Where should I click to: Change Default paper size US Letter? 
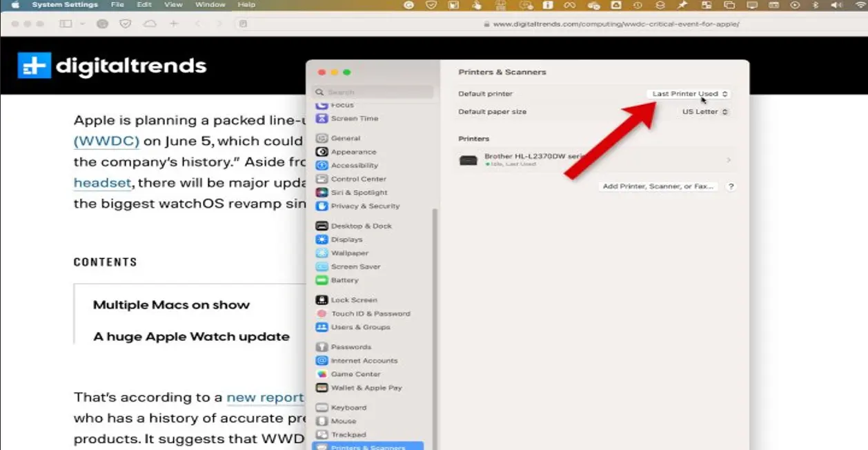(x=704, y=112)
